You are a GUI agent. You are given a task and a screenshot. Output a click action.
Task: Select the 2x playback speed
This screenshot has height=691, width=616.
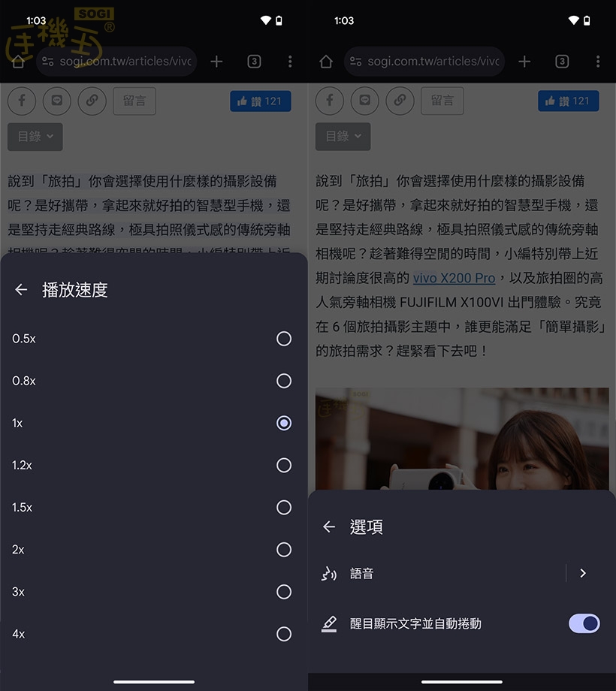point(283,549)
